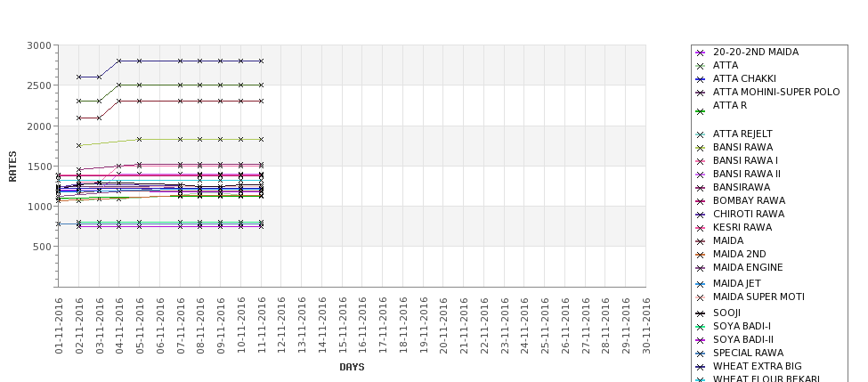
Task: Click the ATTA MOHINI-SUPER POLO legend marker
Action: (x=701, y=93)
